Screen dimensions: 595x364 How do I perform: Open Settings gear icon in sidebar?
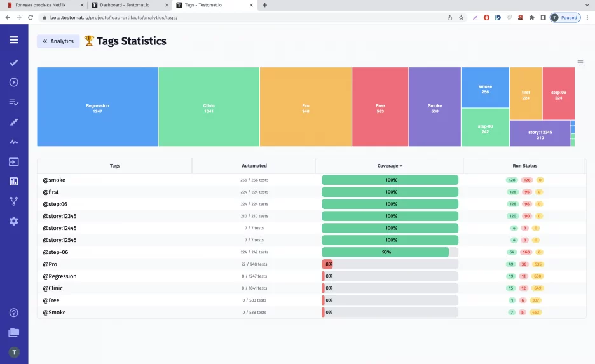coord(13,221)
